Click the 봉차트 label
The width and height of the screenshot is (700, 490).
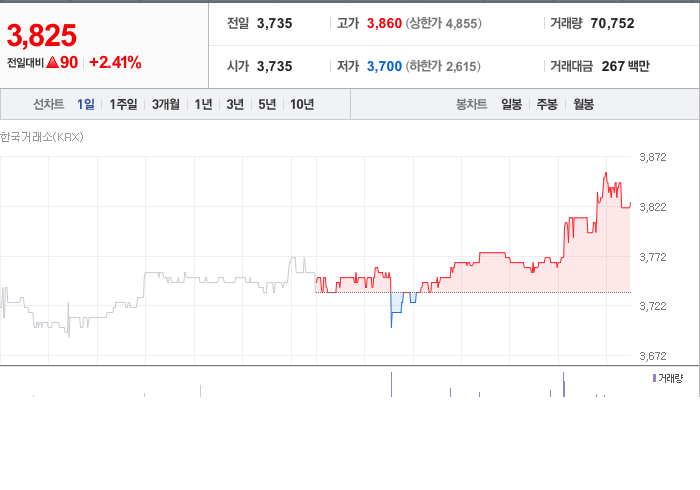pos(471,104)
